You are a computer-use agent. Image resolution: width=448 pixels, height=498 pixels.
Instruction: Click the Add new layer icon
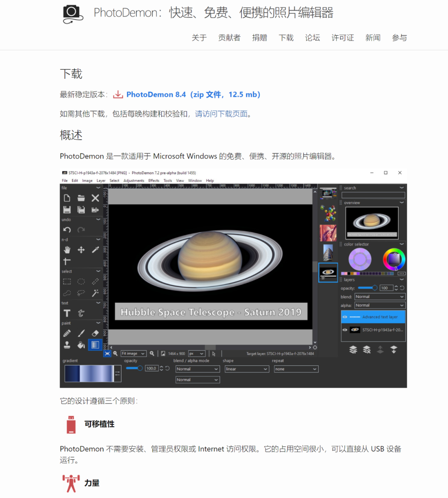353,350
